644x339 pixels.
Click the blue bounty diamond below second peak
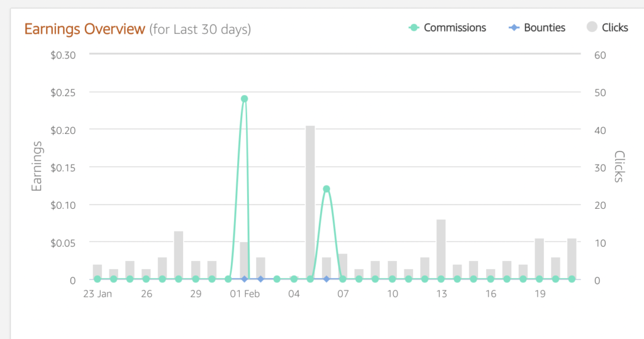pos(326,279)
